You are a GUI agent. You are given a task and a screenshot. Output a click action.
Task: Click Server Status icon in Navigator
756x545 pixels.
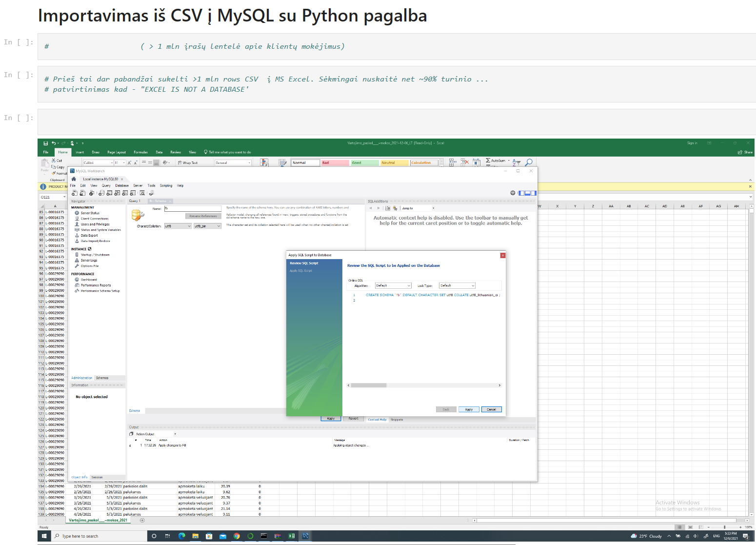(x=77, y=213)
